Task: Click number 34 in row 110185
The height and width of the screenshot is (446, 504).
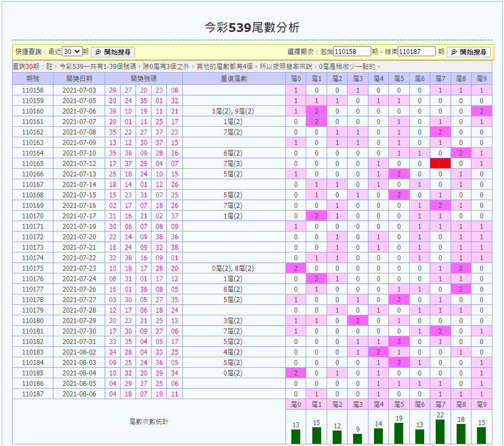Action: coord(175,373)
